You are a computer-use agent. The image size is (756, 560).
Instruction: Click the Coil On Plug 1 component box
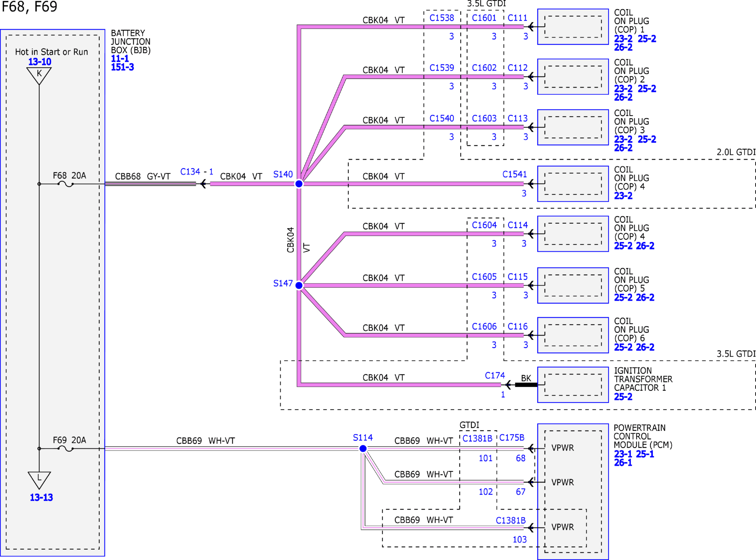pos(573,27)
